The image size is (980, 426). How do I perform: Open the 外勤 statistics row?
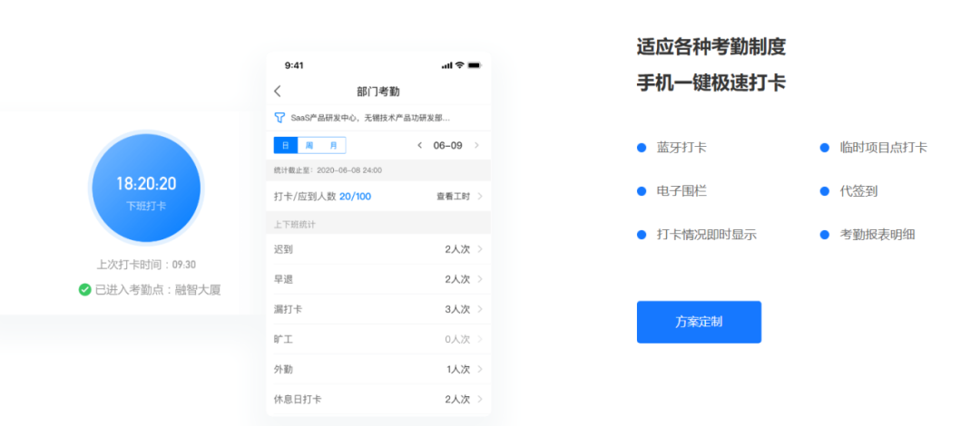[377, 369]
